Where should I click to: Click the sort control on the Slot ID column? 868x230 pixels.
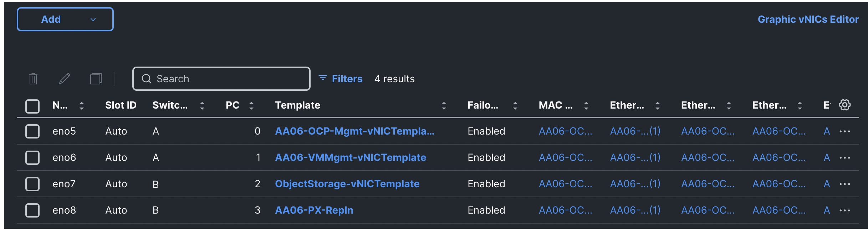pos(120,105)
